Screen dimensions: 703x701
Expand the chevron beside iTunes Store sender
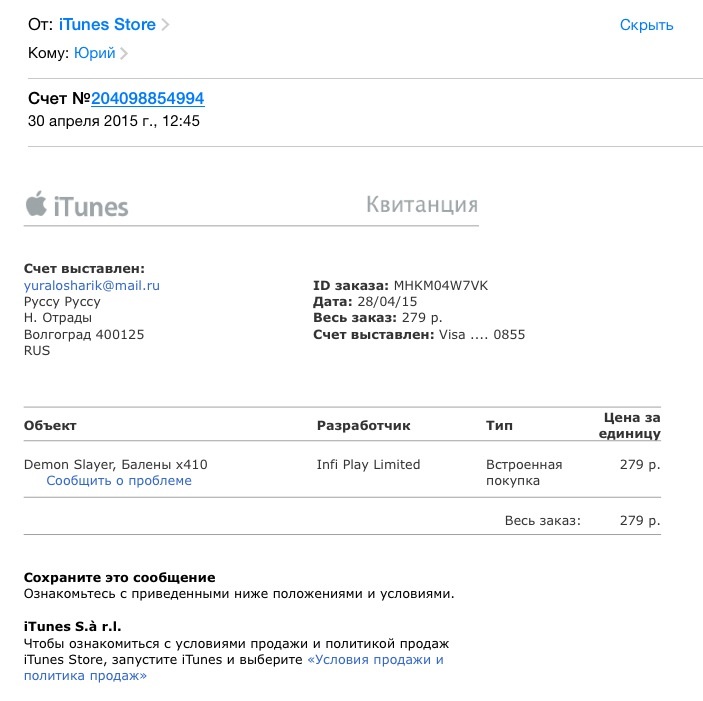coord(166,25)
